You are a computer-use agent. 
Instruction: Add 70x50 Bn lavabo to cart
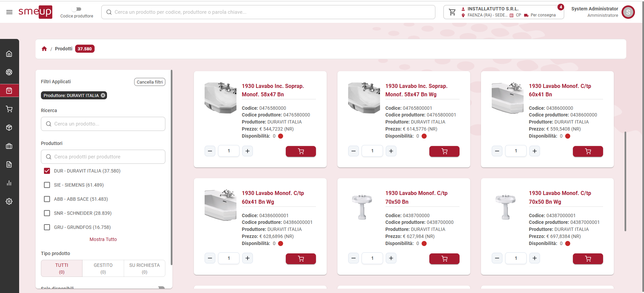click(444, 259)
